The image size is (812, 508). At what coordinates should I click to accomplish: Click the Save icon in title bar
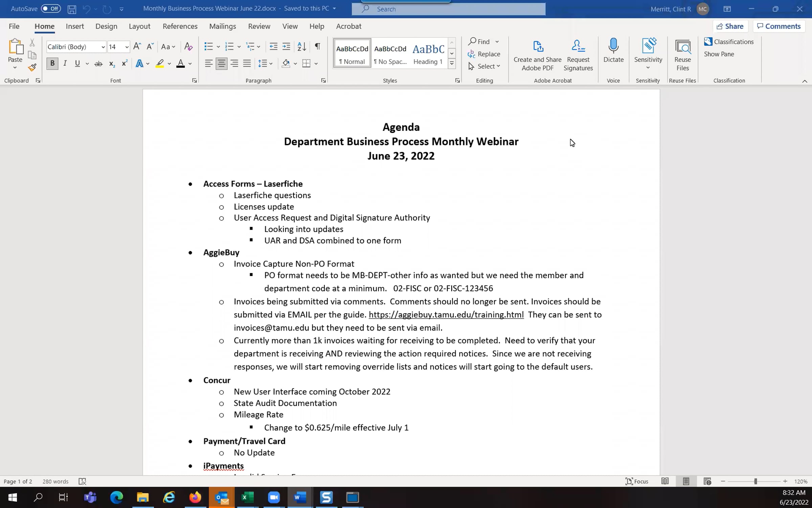72,9
